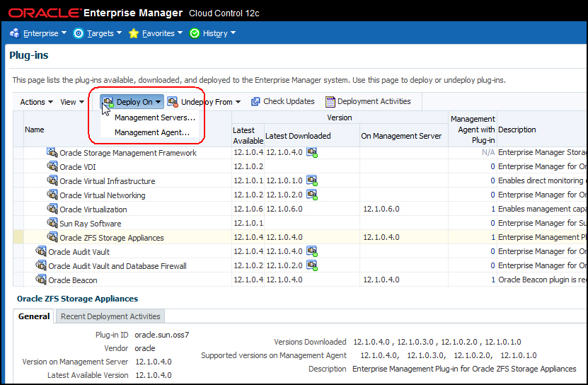Click the Plug-in ID value oracle.sun.oss7

tap(161, 335)
